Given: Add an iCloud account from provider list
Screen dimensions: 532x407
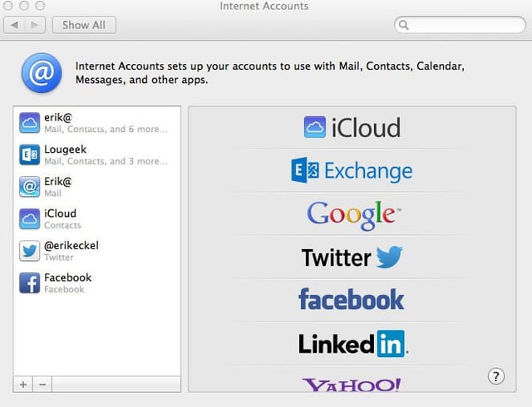Looking at the screenshot, I should tap(352, 128).
